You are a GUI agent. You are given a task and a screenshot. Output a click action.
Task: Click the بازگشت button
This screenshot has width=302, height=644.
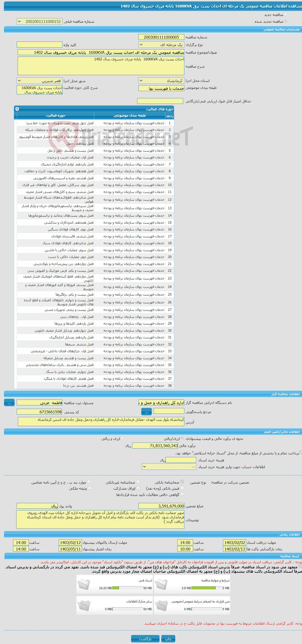(145, 638)
